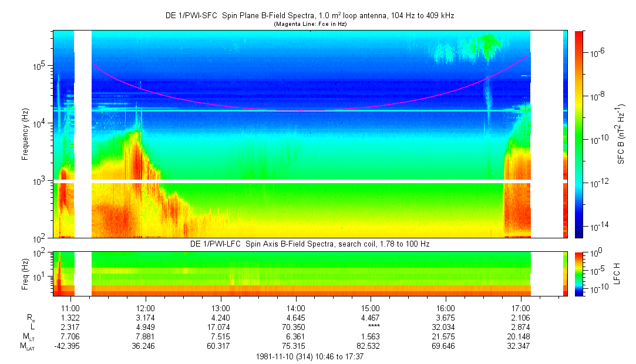Click the 17:00 time tick label
The width and height of the screenshot is (636, 364).
tap(521, 308)
